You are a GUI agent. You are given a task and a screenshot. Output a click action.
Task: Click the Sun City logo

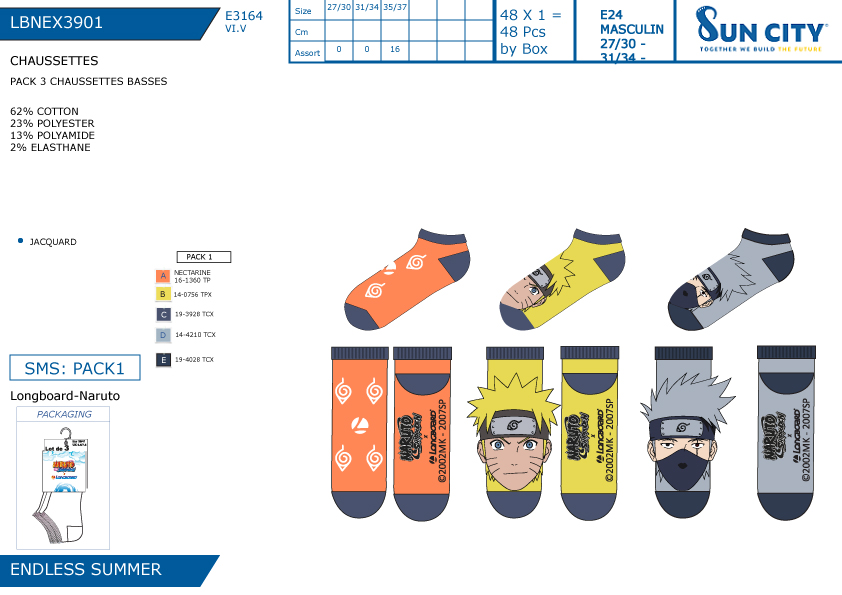[x=760, y=29]
